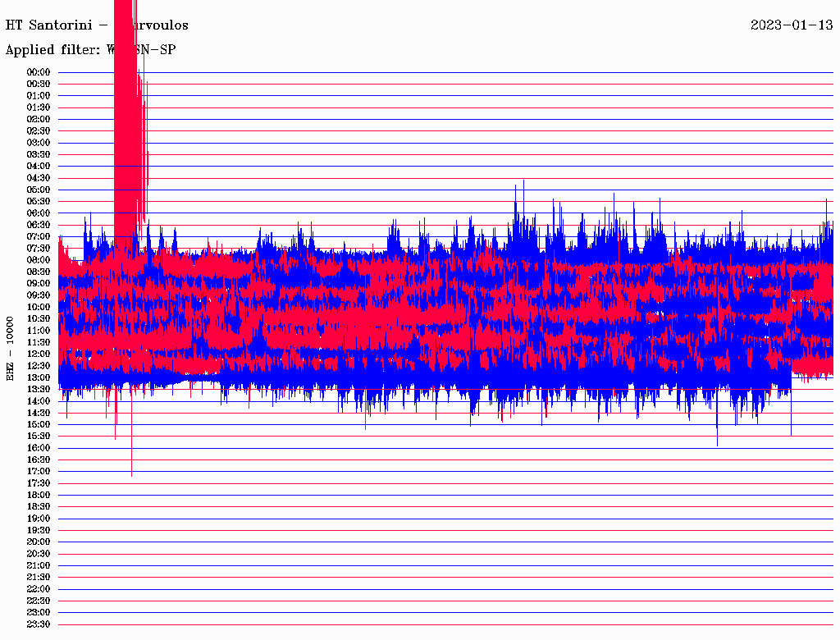This screenshot has width=840, height=640.
Task: Click the 19:00 time label
Action: point(39,519)
